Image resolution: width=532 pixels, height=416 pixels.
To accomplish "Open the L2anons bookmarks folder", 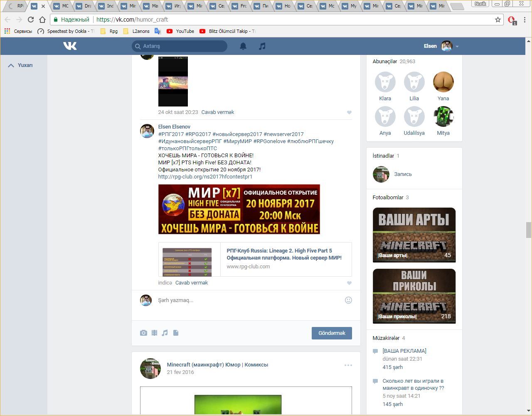I will point(136,31).
